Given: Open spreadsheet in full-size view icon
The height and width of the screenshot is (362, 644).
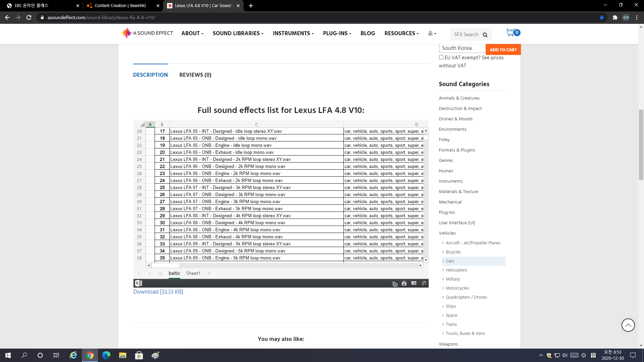Looking at the screenshot, I should coord(424,284).
